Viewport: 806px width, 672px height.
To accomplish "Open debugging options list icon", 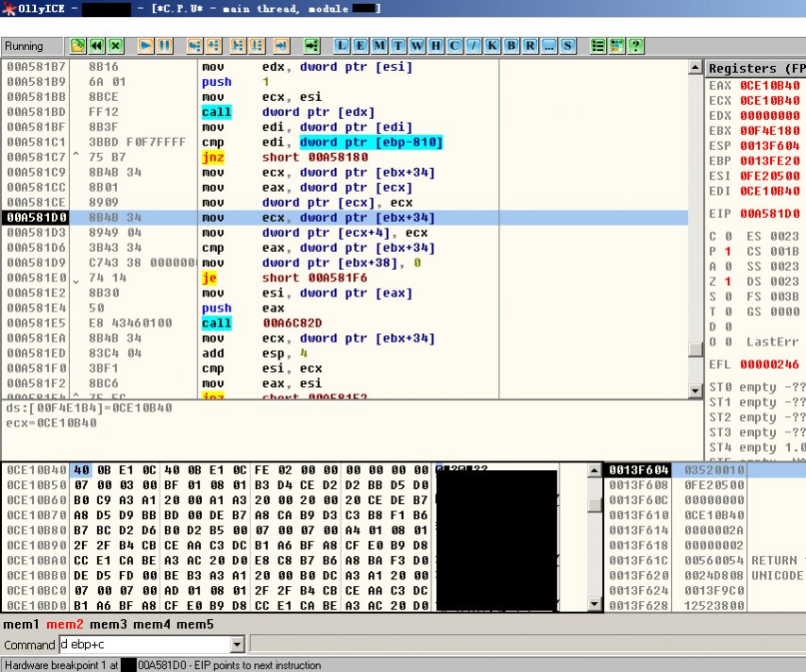I will pyautogui.click(x=597, y=46).
